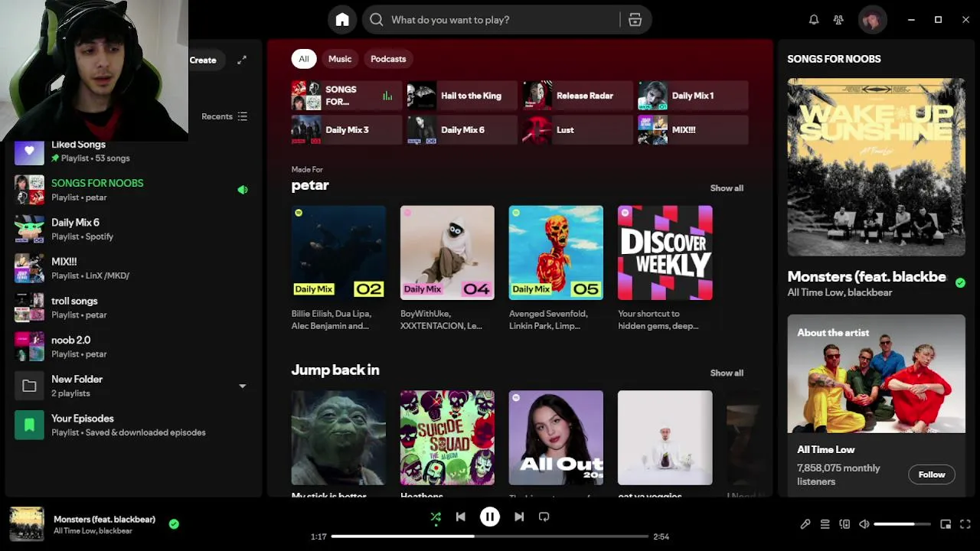
Task: Show all Jump back in
Action: (727, 373)
